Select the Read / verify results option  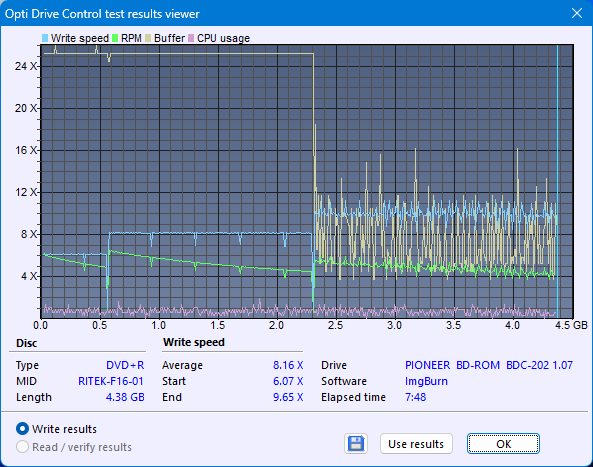[22, 447]
